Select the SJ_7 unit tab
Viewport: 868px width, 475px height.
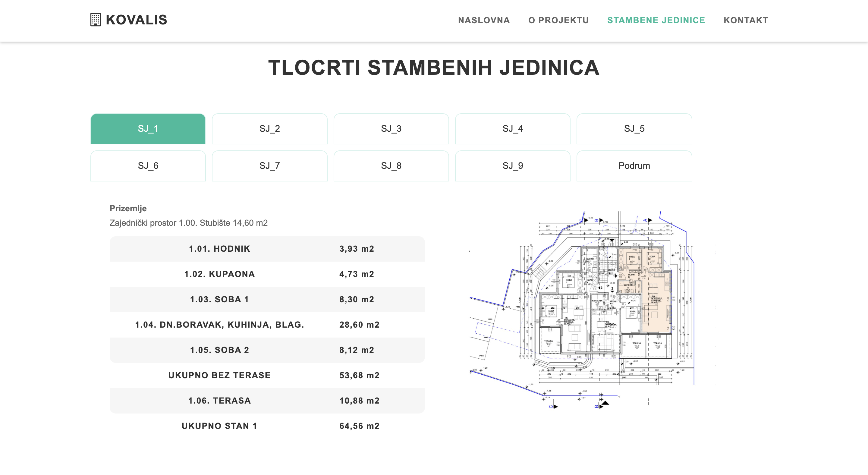tap(269, 166)
